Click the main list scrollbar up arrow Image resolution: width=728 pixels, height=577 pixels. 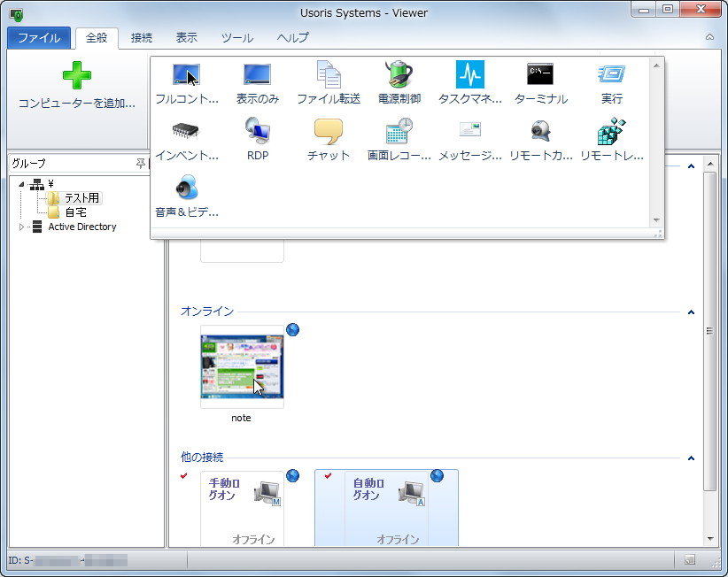[x=710, y=164]
